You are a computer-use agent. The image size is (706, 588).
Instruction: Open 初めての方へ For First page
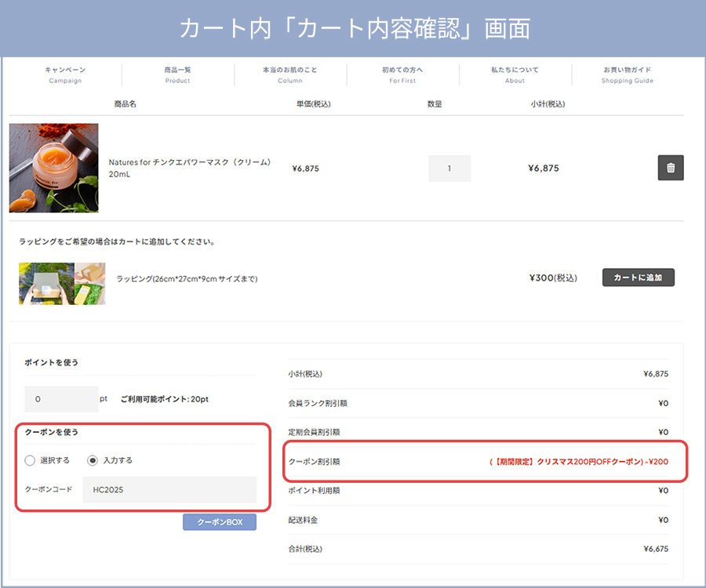point(402,74)
